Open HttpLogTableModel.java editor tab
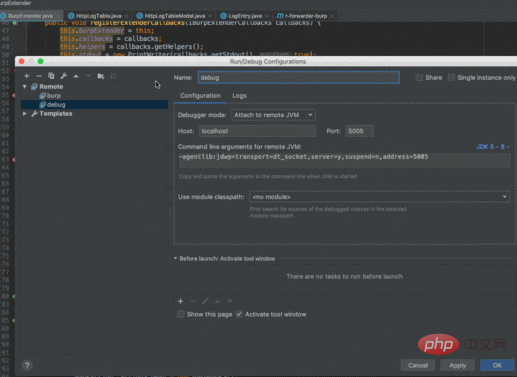Viewport: 517px width, 377px height. point(175,16)
